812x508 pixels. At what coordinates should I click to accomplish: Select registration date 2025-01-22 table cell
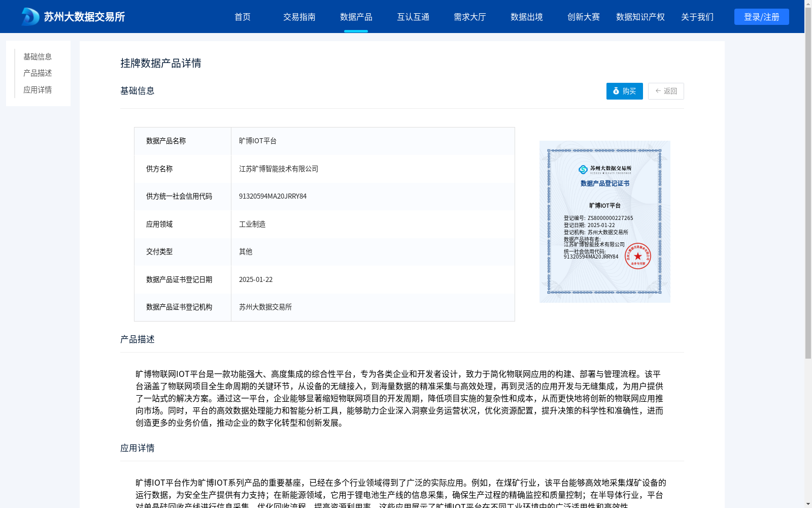pos(373,279)
